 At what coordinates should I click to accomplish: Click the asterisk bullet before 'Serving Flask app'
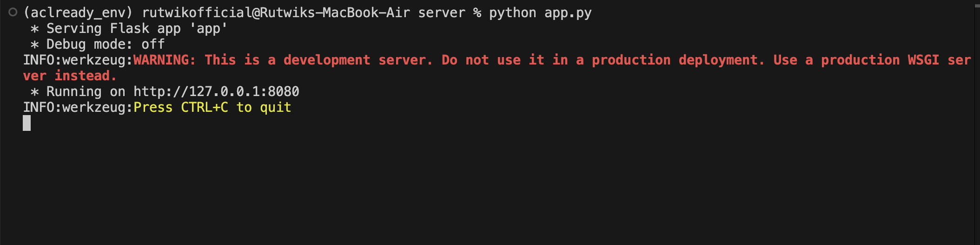34,29
